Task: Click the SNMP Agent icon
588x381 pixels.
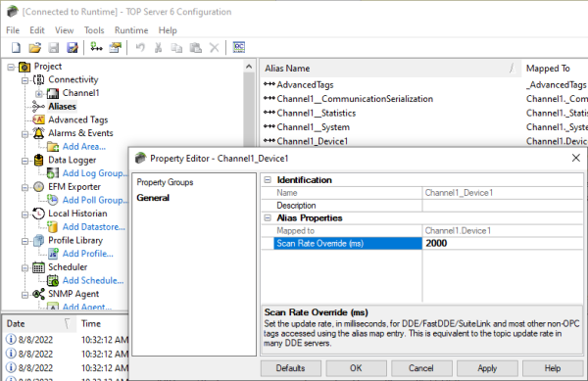Action: 38,294
